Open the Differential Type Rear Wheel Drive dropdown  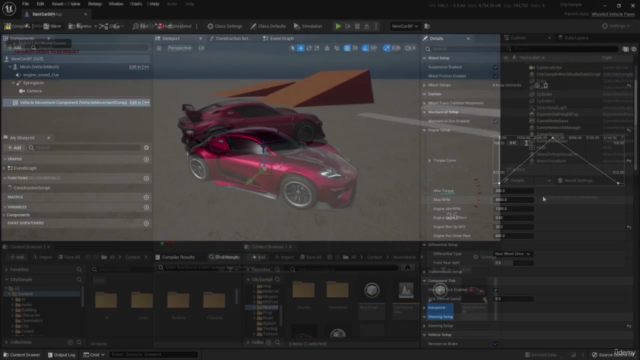(x=513, y=254)
